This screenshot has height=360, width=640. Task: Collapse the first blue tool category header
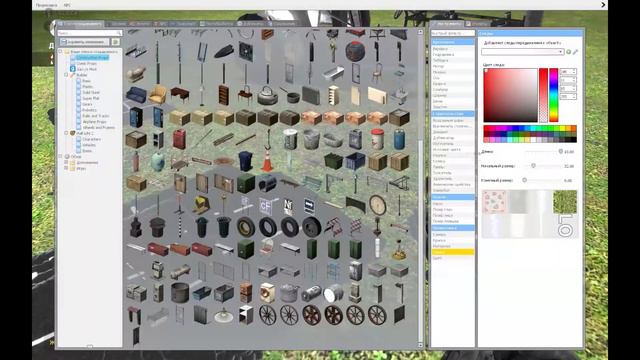coord(453,42)
